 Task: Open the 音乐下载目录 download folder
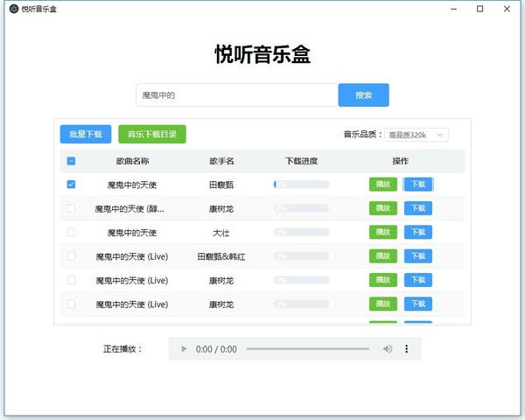point(152,134)
